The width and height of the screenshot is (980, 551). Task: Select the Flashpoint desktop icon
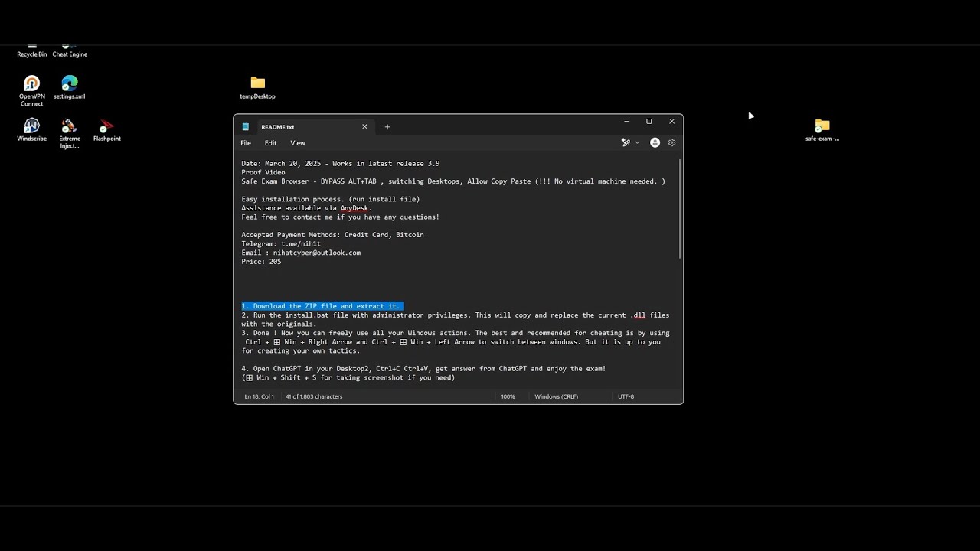point(107,129)
